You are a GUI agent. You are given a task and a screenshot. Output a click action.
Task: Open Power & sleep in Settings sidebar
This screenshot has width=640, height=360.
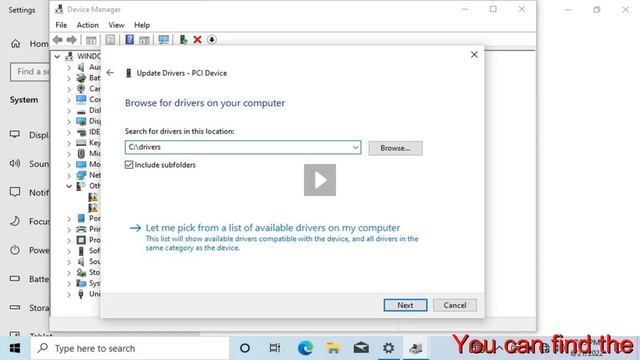click(x=29, y=250)
